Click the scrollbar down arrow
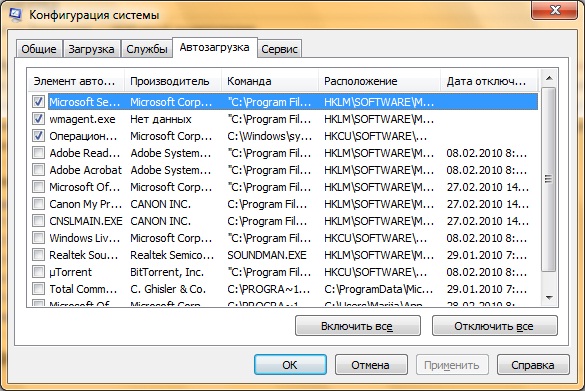 pyautogui.click(x=549, y=297)
